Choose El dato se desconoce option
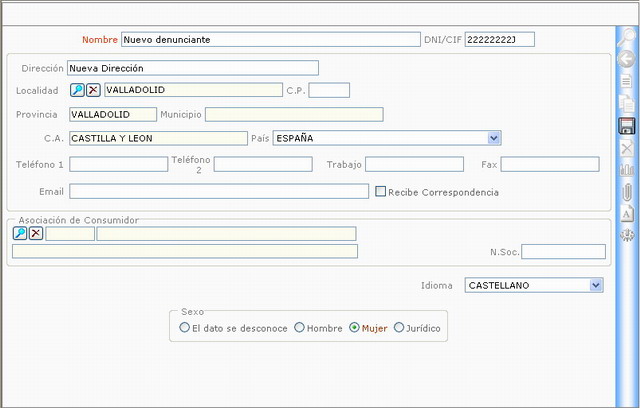This screenshot has width=640, height=408. tap(184, 327)
